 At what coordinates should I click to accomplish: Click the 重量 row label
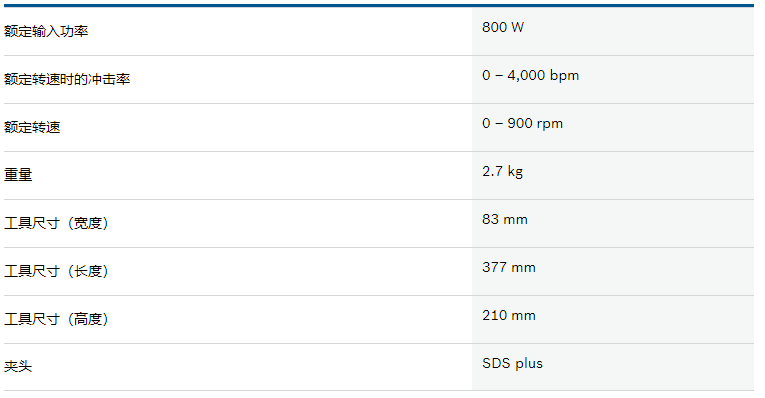point(18,175)
